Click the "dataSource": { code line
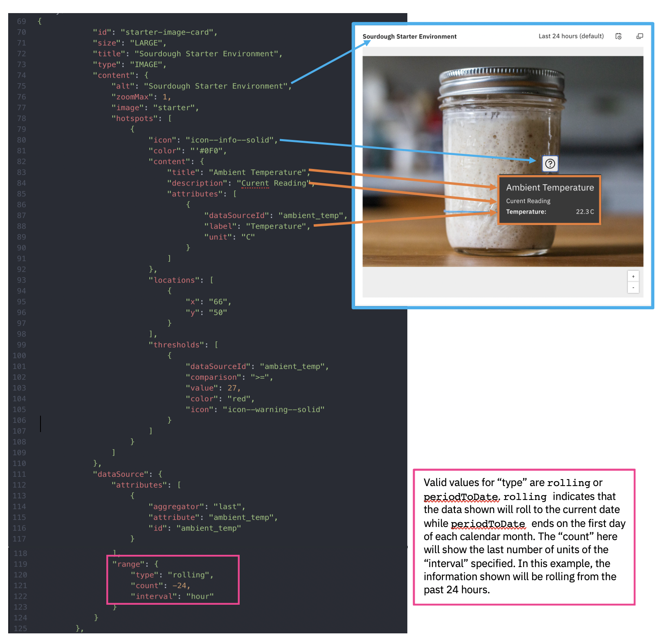This screenshot has width=656, height=644. pyautogui.click(x=127, y=474)
